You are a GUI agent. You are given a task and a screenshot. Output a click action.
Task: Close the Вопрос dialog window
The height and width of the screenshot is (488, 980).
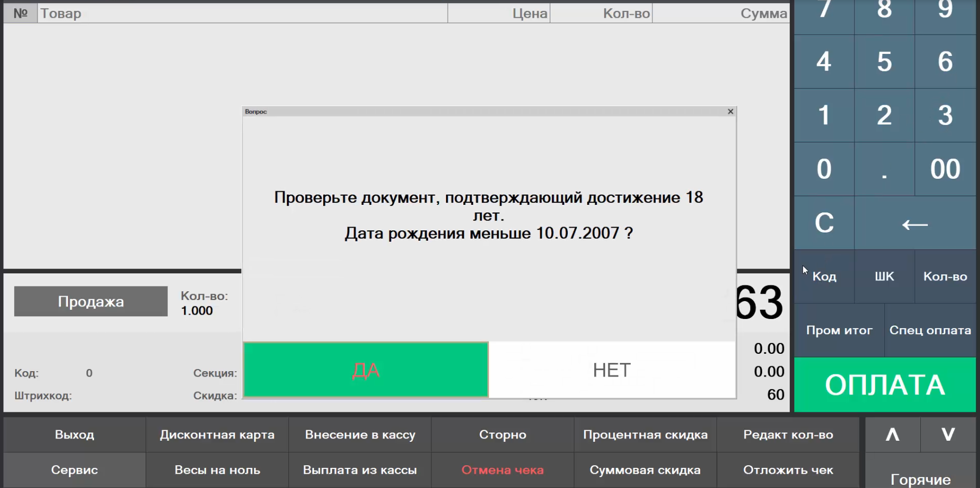tap(731, 111)
